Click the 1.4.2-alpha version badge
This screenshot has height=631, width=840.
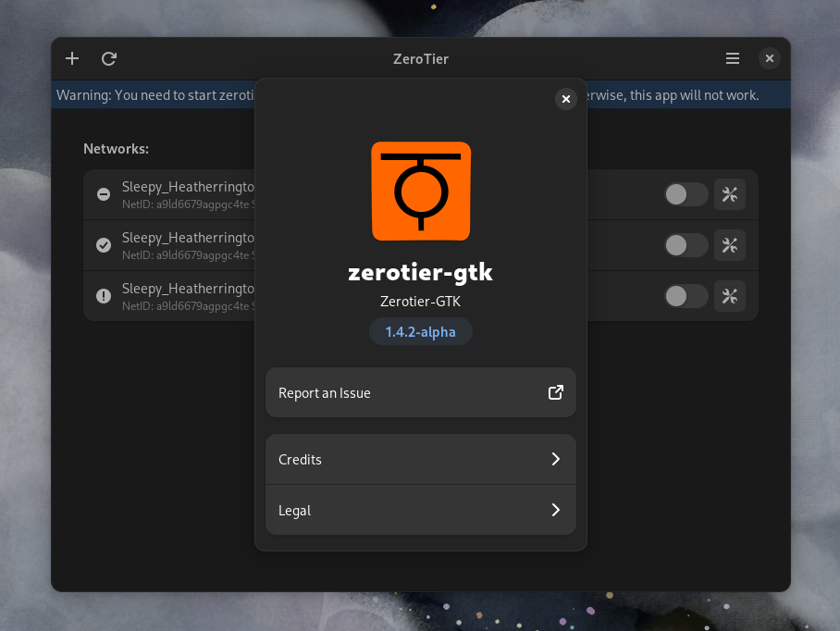421,331
